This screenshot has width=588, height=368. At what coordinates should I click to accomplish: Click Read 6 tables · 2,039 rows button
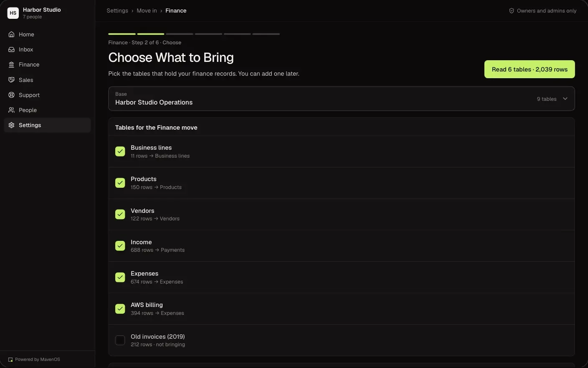pyautogui.click(x=530, y=69)
